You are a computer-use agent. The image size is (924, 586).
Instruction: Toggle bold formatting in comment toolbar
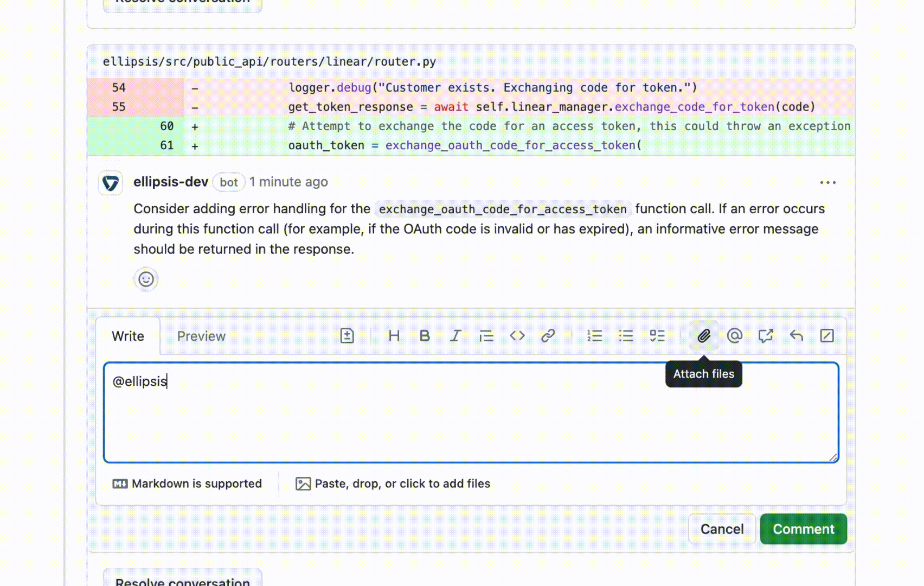425,336
